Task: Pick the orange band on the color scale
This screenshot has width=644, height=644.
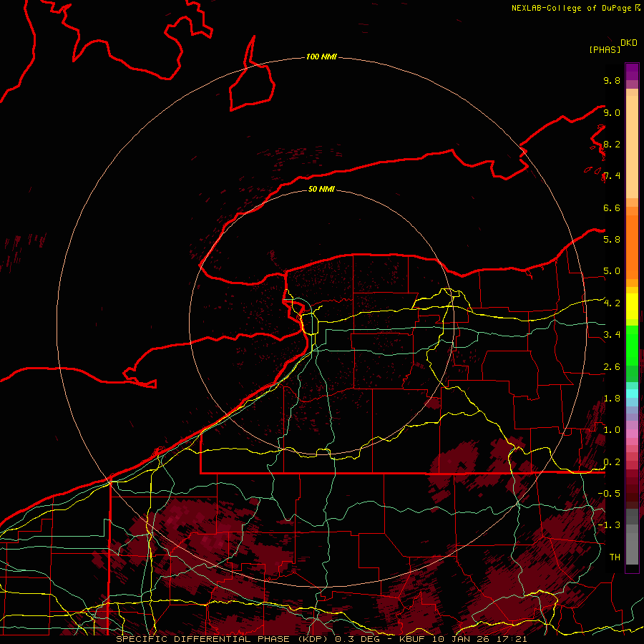Action: (632, 248)
